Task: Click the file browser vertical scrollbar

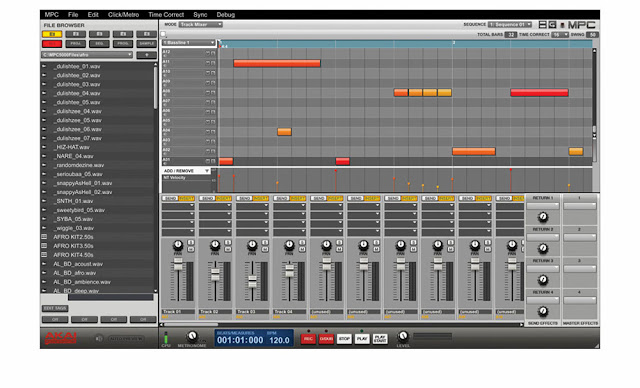Action: click(156, 88)
